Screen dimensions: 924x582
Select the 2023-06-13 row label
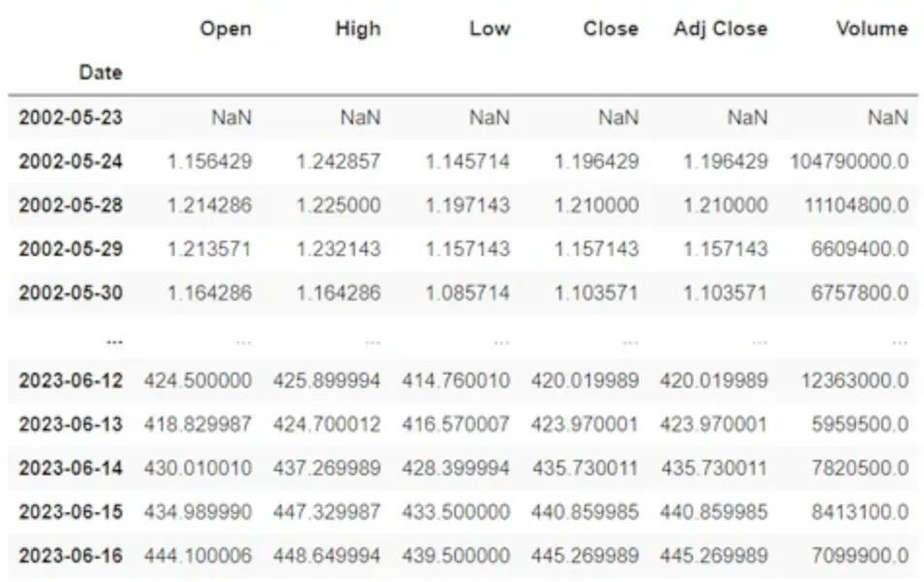[x=71, y=424]
